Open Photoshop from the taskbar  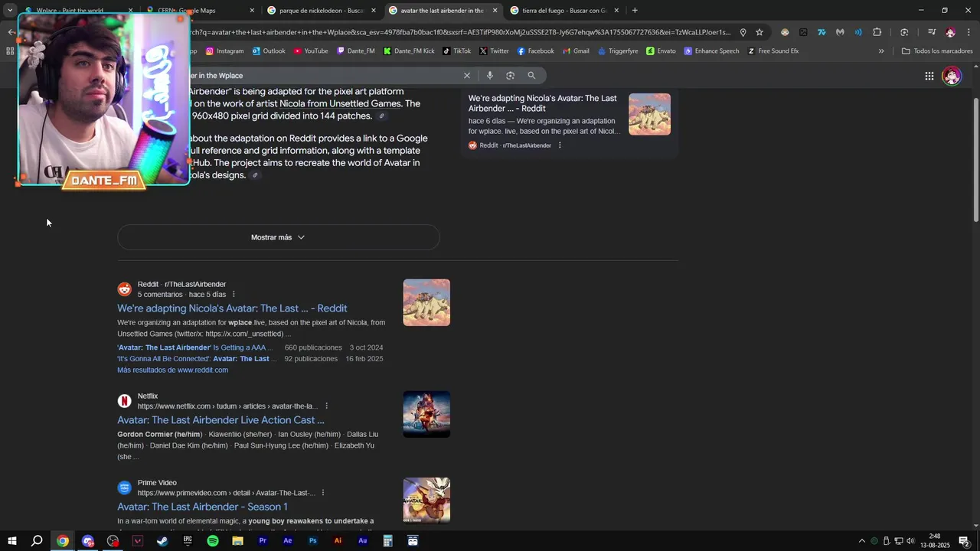(x=312, y=541)
